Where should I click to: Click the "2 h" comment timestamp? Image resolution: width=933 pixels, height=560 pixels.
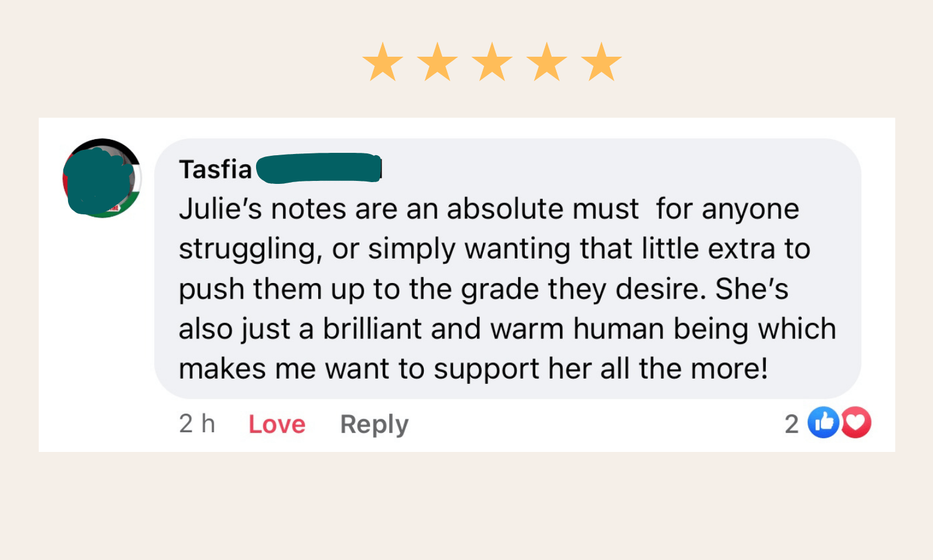point(197,424)
